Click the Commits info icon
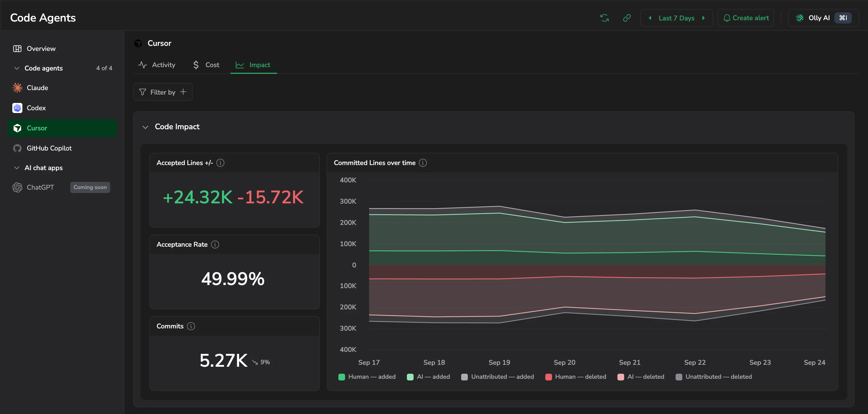868x414 pixels. tap(191, 326)
